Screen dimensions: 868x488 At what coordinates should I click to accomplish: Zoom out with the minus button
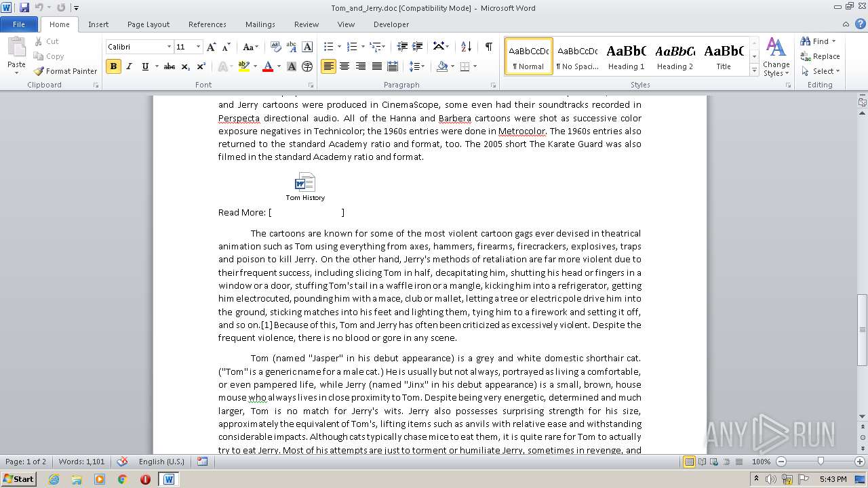[781, 462]
